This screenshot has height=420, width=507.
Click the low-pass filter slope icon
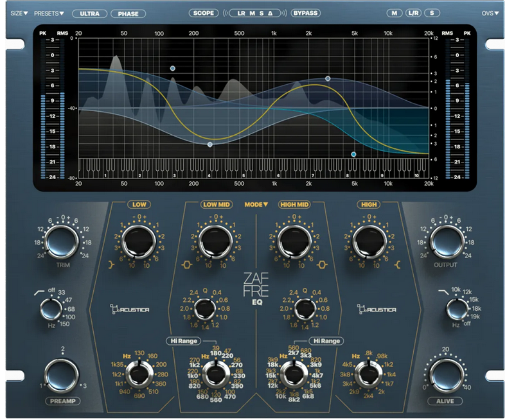(x=443, y=292)
